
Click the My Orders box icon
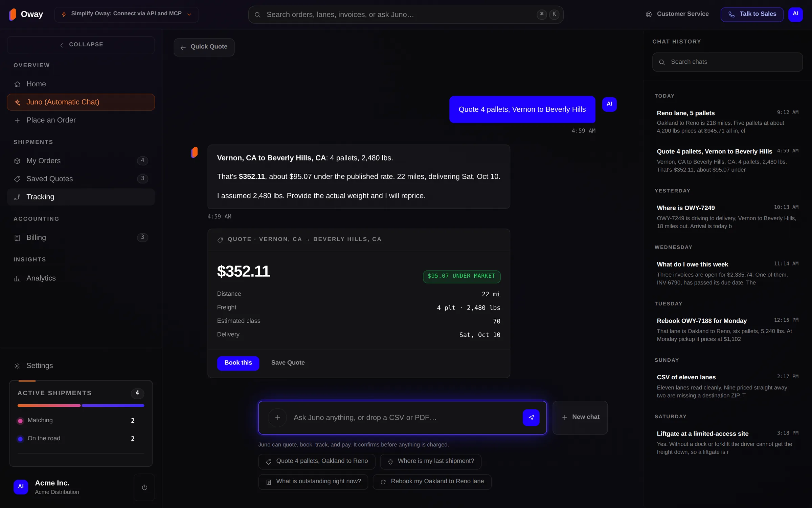tap(17, 161)
